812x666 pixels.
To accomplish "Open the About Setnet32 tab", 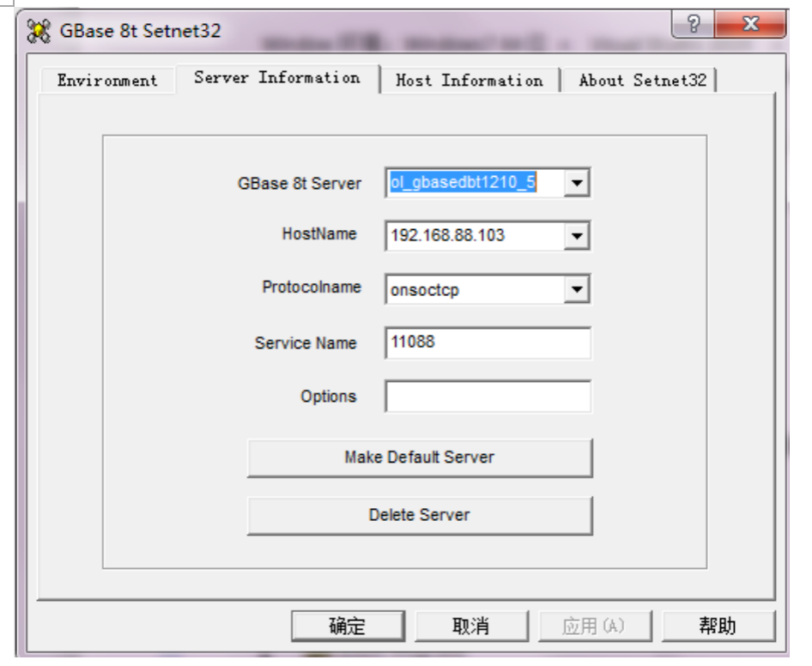I will click(642, 81).
